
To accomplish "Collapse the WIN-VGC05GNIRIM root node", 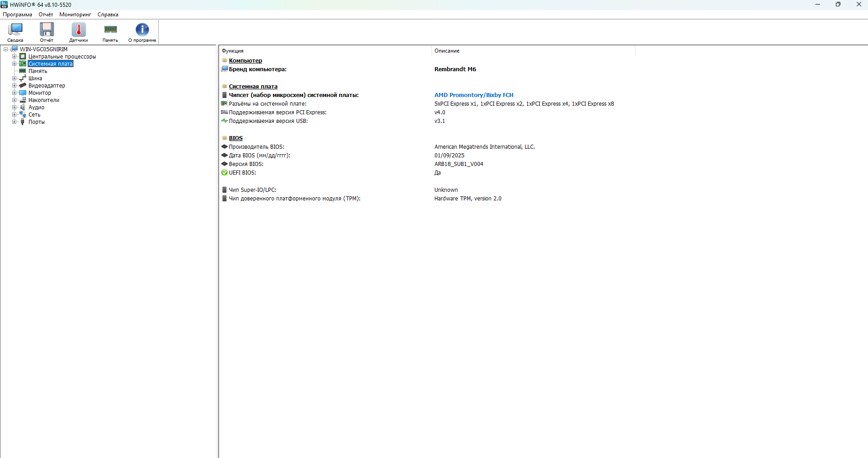I will click(6, 49).
